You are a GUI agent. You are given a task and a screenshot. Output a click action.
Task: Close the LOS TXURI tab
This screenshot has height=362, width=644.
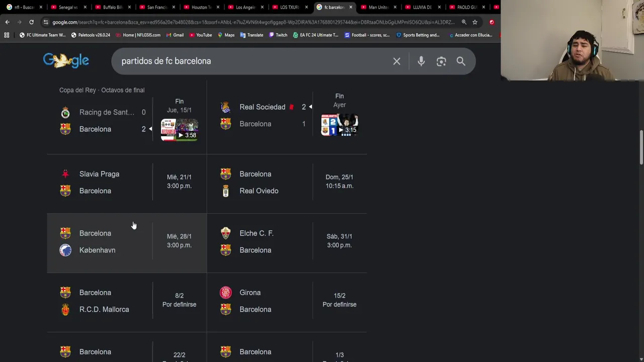tap(306, 7)
